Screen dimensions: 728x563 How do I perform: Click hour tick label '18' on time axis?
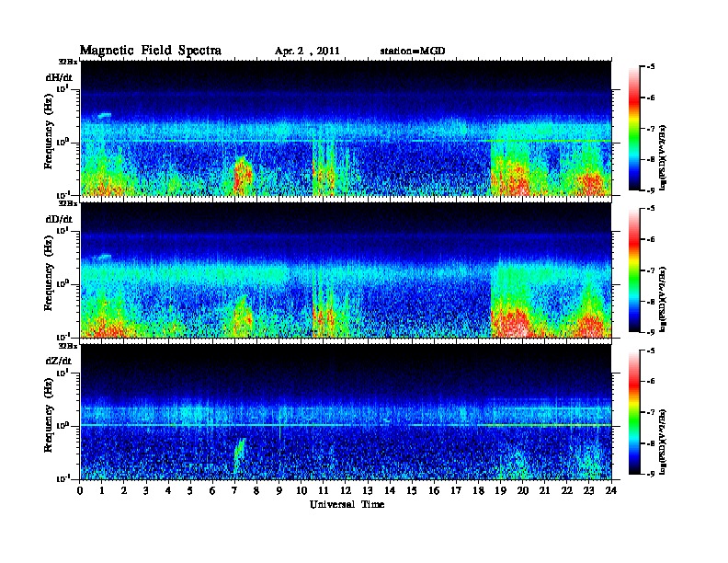coord(478,490)
